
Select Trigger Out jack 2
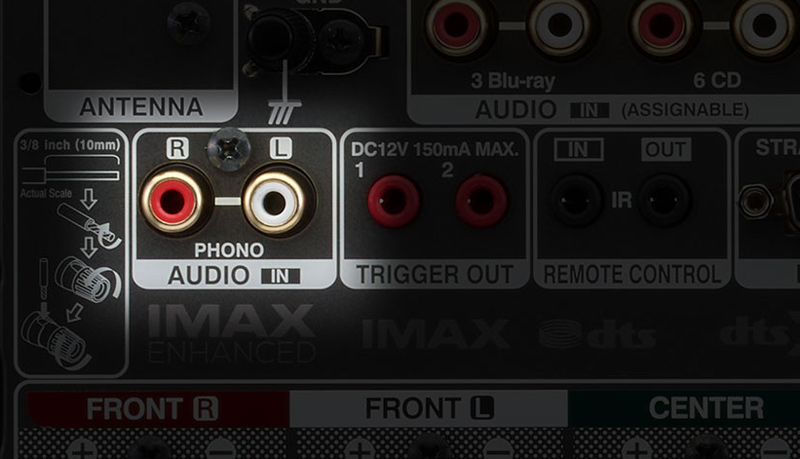[481, 201]
